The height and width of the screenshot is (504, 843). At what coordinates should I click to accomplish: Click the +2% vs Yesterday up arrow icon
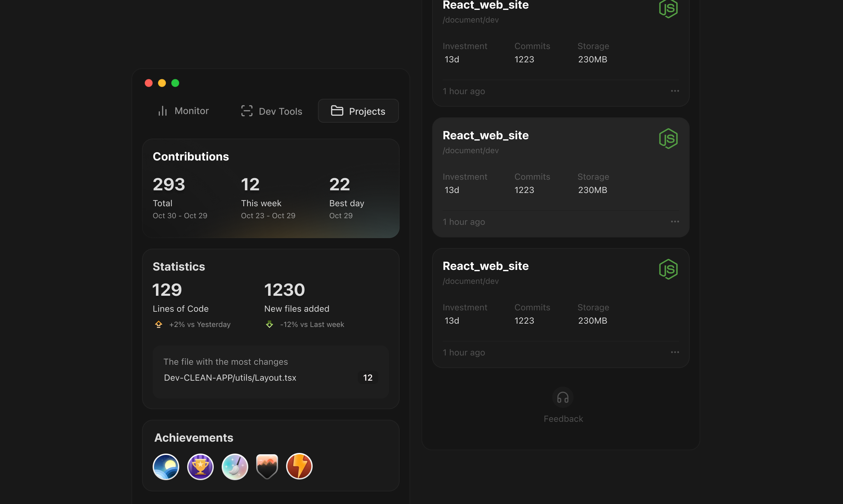158,324
